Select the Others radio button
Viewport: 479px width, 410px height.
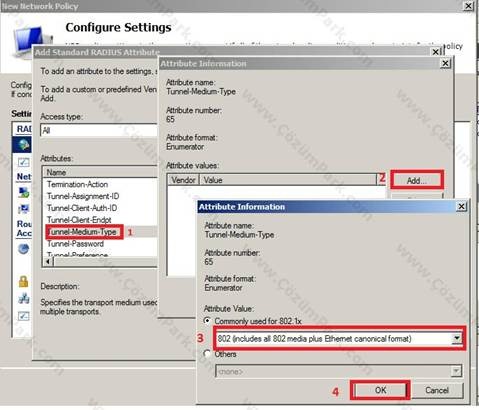click(x=207, y=354)
